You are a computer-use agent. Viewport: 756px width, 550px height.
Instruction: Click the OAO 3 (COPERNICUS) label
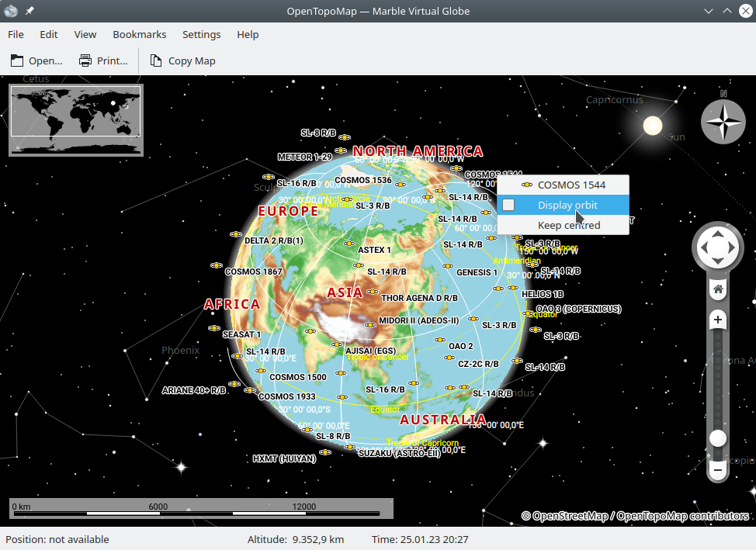coord(578,309)
